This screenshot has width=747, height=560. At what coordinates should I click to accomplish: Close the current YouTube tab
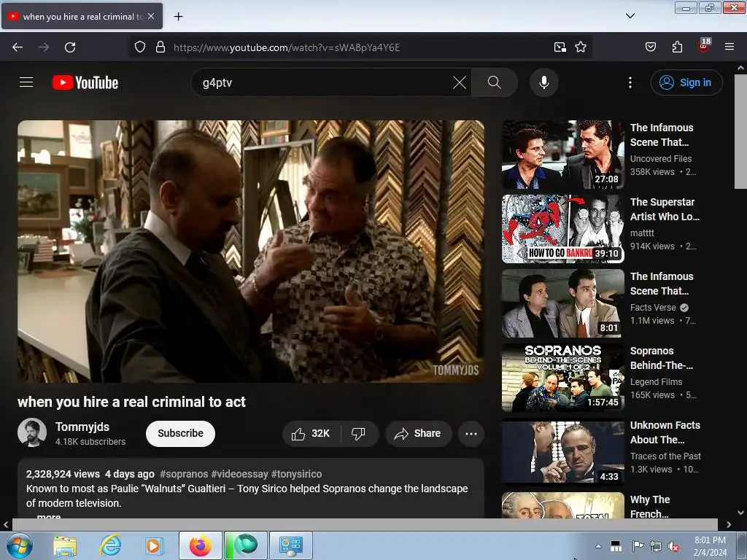click(151, 16)
